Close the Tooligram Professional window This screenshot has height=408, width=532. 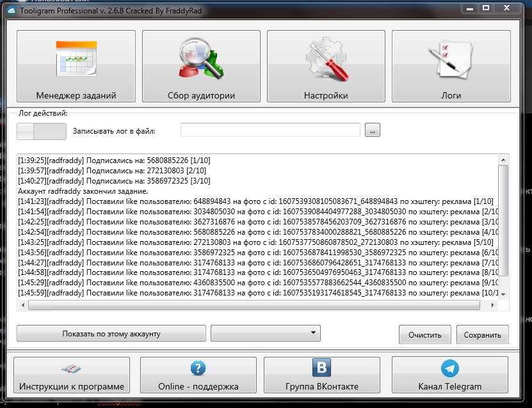[x=507, y=8]
